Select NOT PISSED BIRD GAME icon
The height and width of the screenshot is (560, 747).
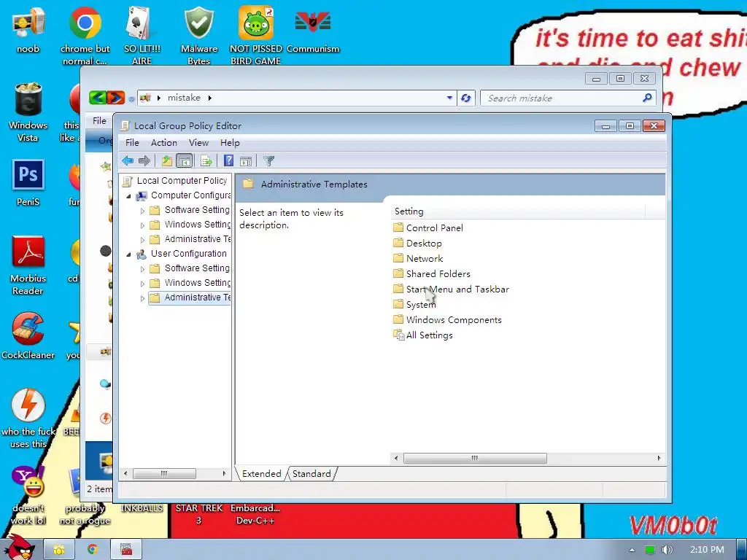pos(256,36)
